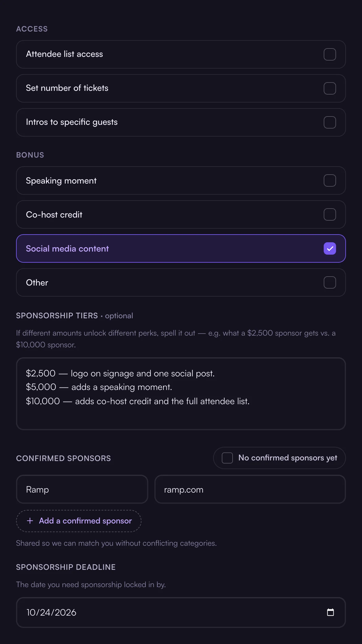Screen dimensions: 362x644
Task: Click the Add a confirmed sponsor button
Action: click(x=79, y=521)
